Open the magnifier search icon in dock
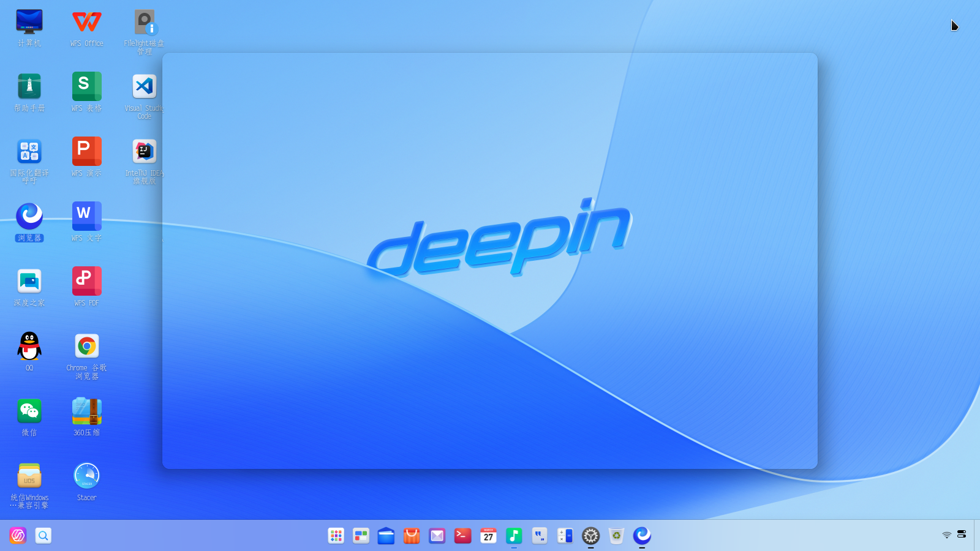 click(43, 536)
